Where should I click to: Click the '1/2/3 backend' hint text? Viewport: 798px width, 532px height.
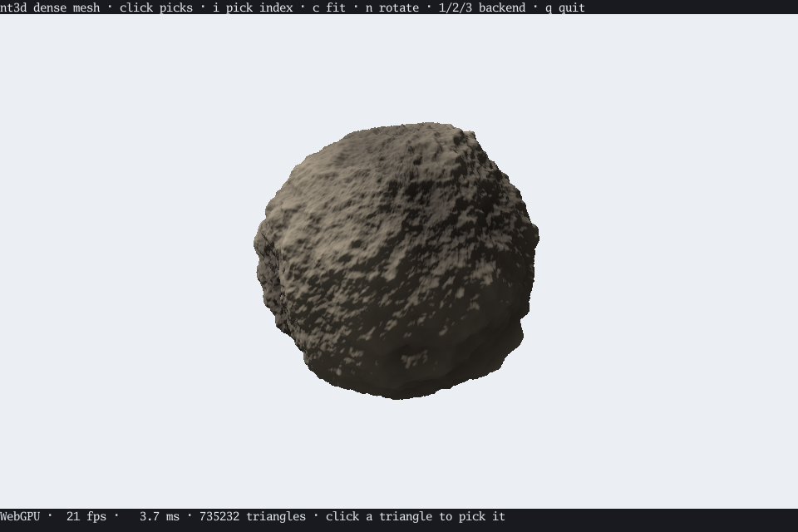(482, 7)
